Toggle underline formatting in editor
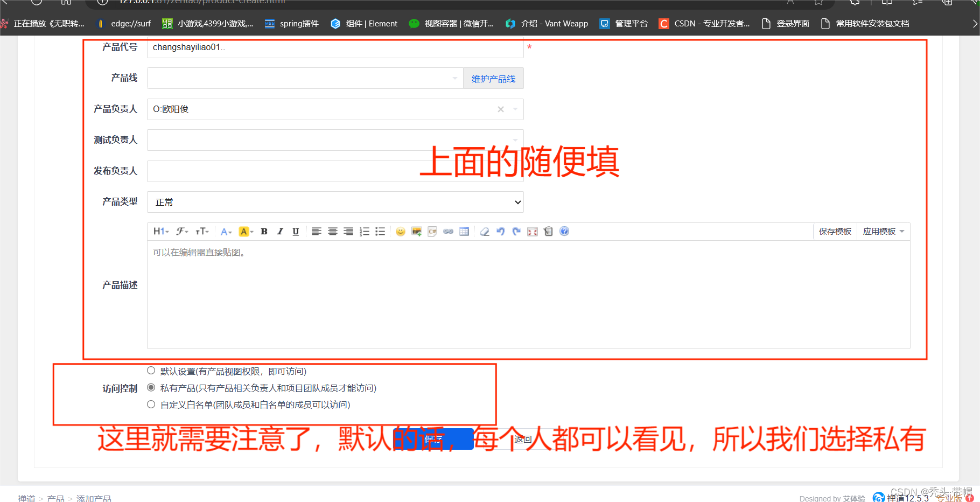 click(296, 232)
